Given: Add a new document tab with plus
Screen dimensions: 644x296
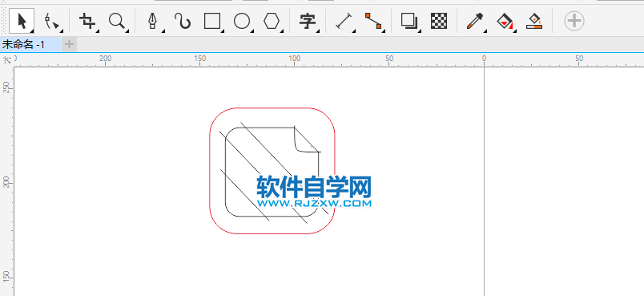Looking at the screenshot, I should click(70, 44).
